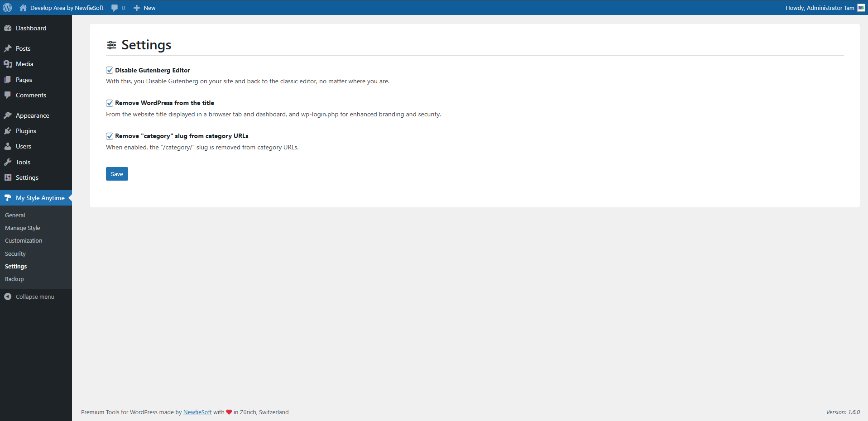Click the WordPress logo in admin bar
The height and width of the screenshot is (421, 868).
(7, 8)
